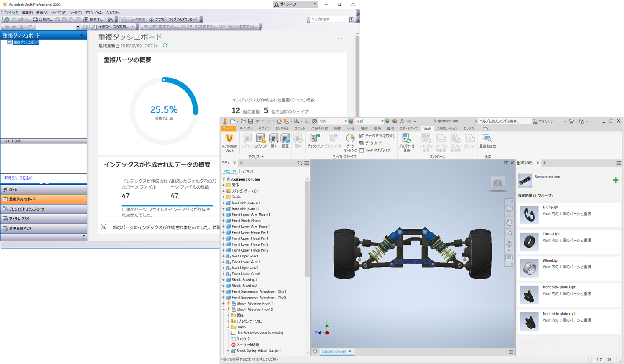Click the home icon in Inventor quick access bar

279,121
